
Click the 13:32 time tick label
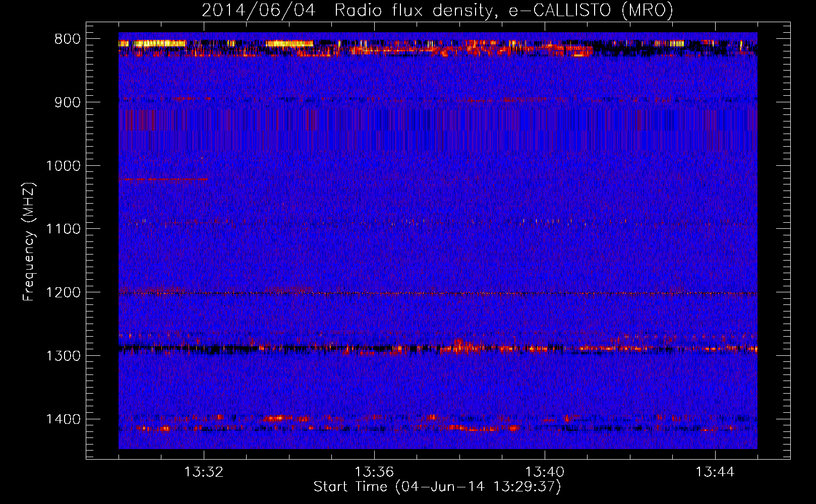204,472
